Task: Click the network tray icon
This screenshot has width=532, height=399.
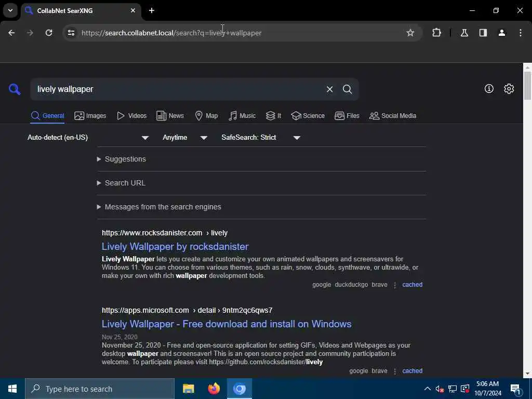Action: coord(453,389)
